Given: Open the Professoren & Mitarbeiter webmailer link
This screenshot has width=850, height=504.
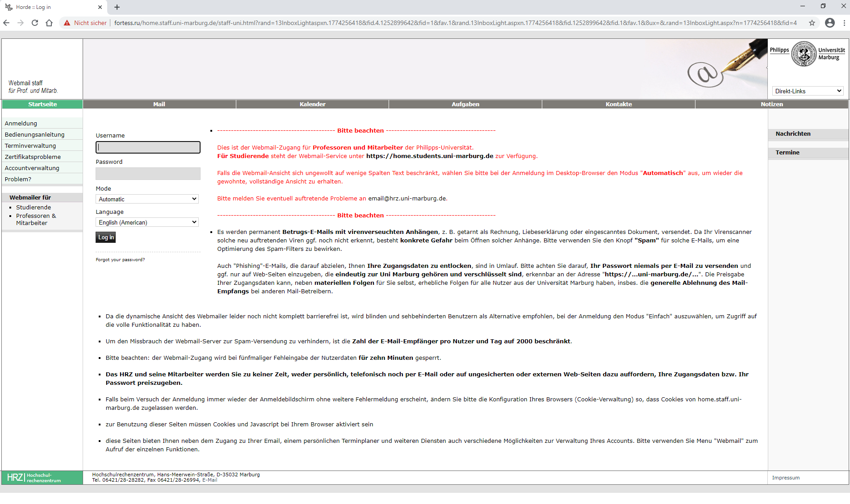Looking at the screenshot, I should 36,220.
